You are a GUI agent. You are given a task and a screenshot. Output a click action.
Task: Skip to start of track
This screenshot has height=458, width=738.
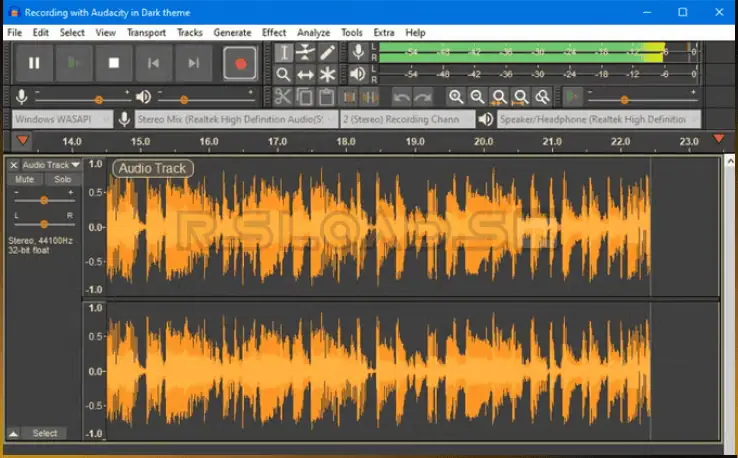pos(153,63)
